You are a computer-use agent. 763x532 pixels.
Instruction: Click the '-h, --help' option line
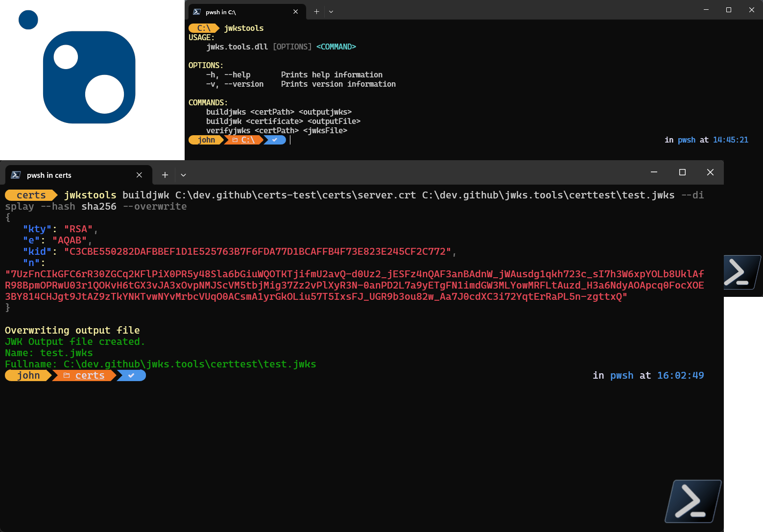click(x=294, y=75)
